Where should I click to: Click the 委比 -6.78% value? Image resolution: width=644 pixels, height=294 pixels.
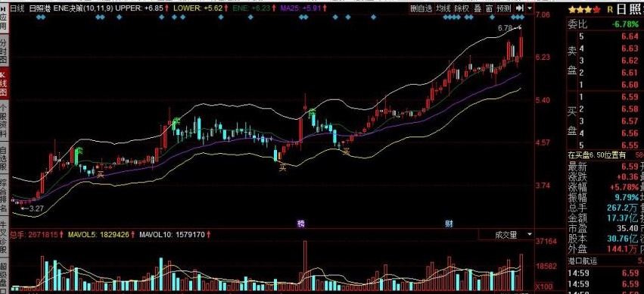[x=624, y=24]
